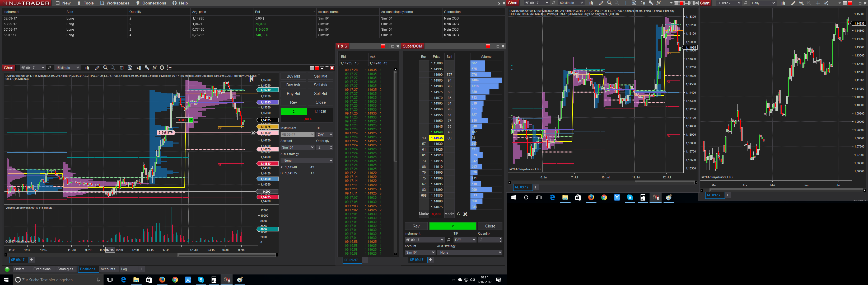868x285 pixels.
Task: Open SuperDOM ATM Strategy dropdown
Action: pos(470,252)
